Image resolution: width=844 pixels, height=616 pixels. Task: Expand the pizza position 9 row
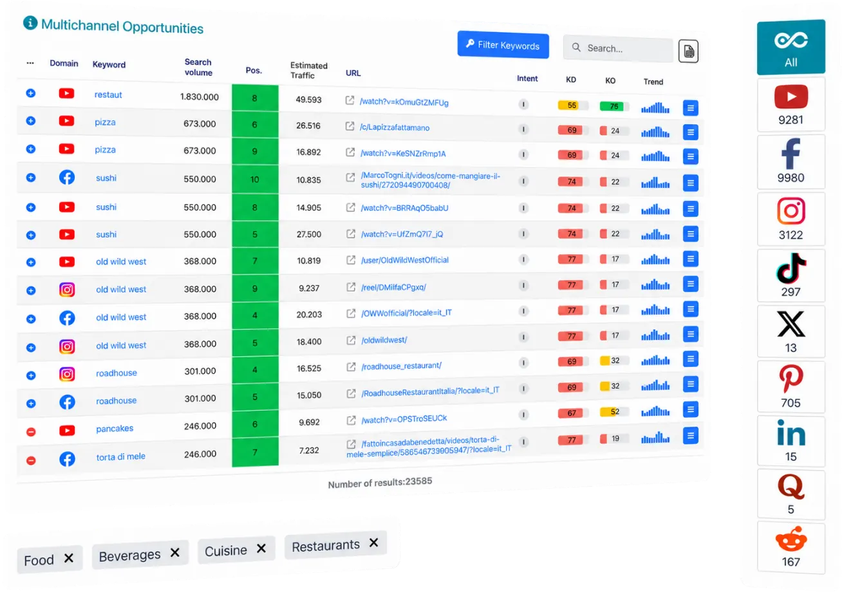point(30,149)
